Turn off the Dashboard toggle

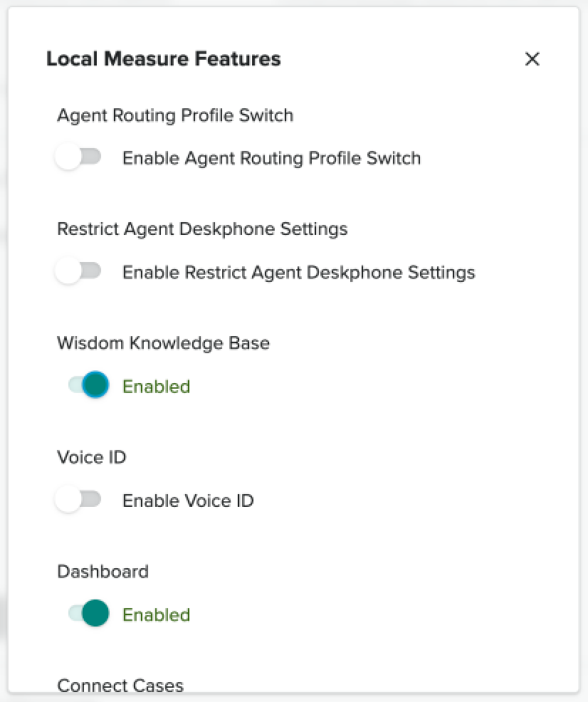pos(89,614)
